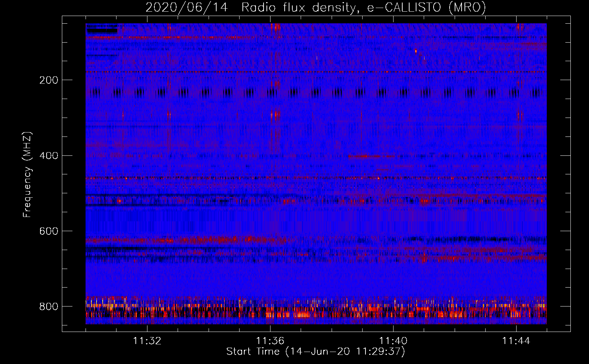The width and height of the screenshot is (589, 364).
Task: Click the 11:32 time tick label
Action: coord(147,341)
